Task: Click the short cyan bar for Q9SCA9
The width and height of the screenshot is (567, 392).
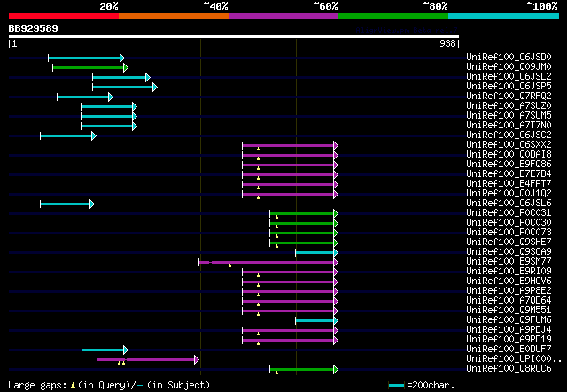Action: (x=317, y=253)
